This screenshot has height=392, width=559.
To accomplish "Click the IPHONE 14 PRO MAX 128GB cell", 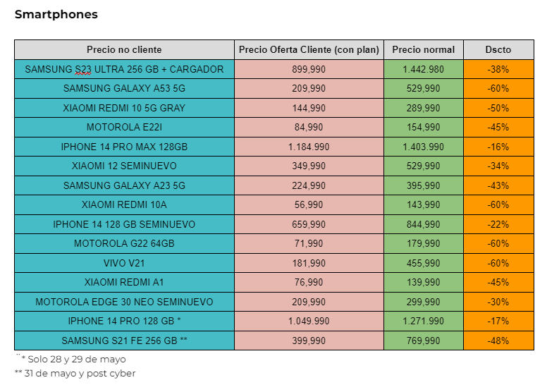I will 124,147.
